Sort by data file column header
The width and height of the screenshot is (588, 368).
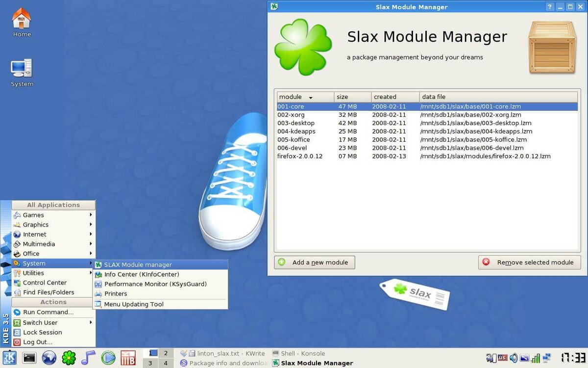point(499,97)
